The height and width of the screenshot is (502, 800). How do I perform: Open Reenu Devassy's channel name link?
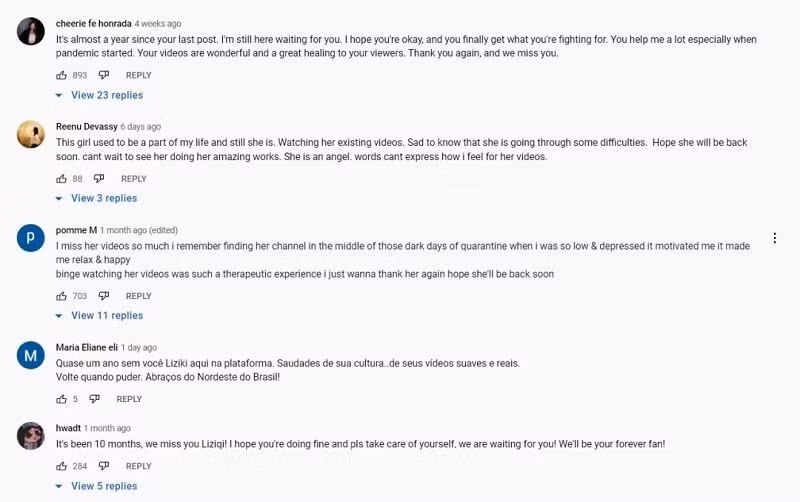click(x=86, y=127)
